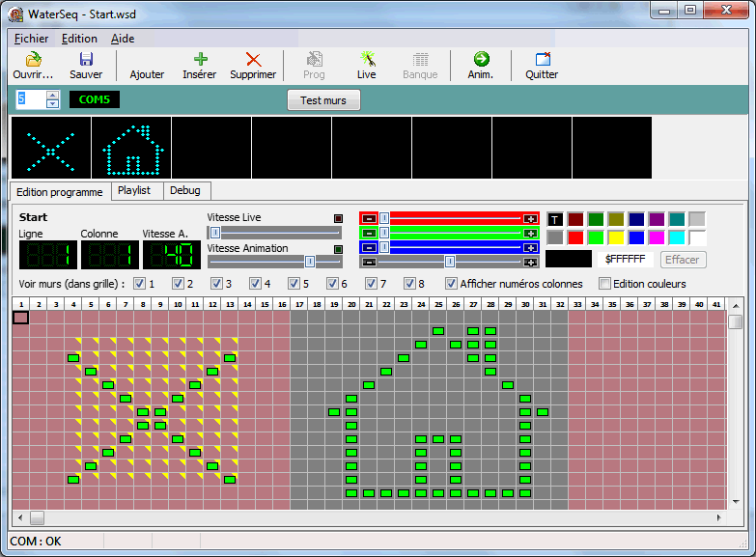Click the horizontal scrollbar right arrow
This screenshot has width=756, height=557.
tap(719, 518)
